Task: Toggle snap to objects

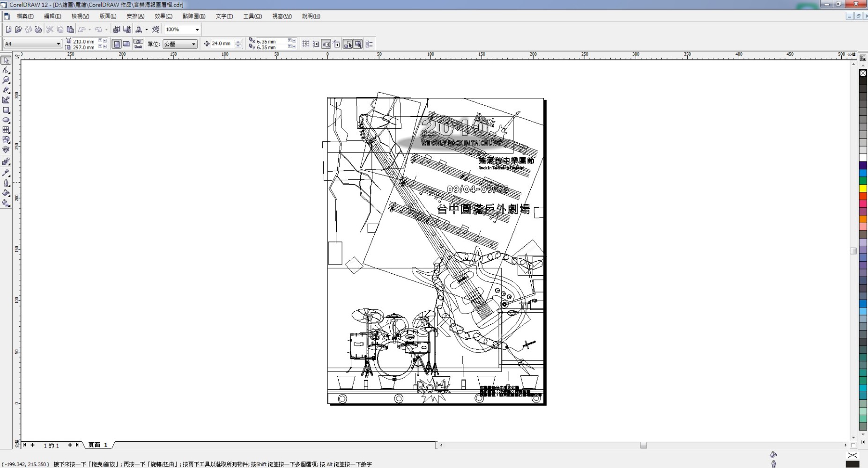Action: 326,44
